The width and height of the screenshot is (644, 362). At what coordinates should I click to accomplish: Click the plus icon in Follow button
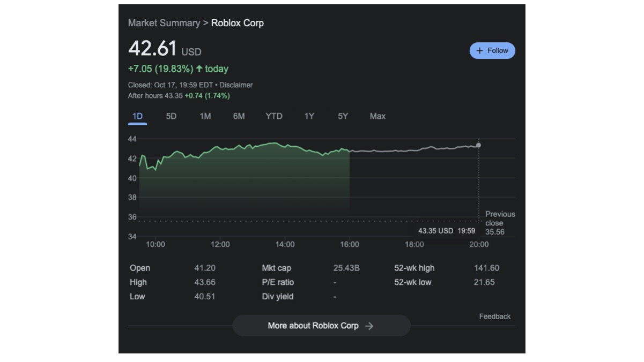(479, 51)
